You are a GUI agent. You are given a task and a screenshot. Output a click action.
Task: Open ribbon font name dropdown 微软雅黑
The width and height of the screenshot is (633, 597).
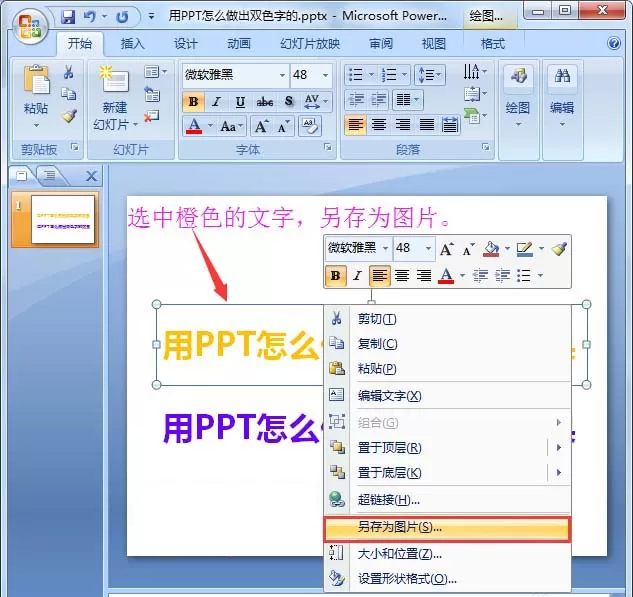pyautogui.click(x=282, y=75)
